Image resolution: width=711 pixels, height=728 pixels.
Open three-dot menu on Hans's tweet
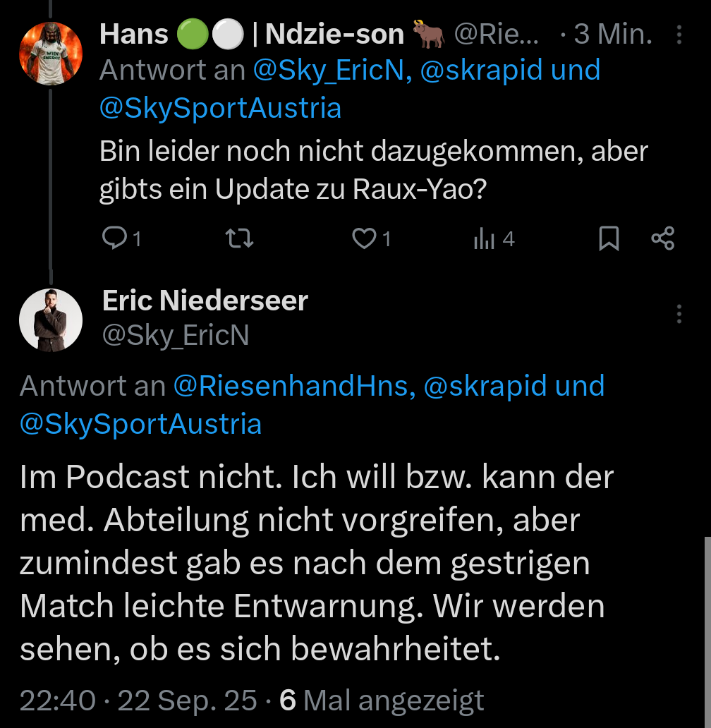[x=679, y=34]
